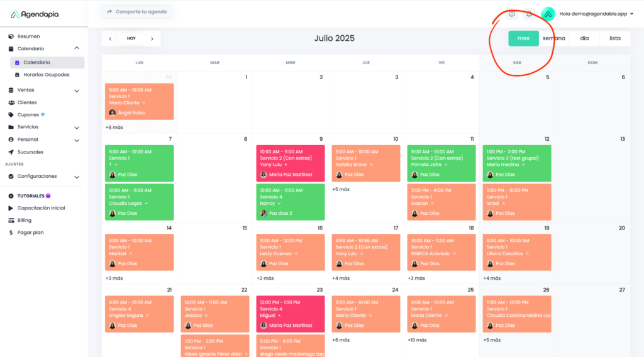The height and width of the screenshot is (357, 644).
Task: Open Capacitación Inicial tutorial
Action: click(41, 208)
